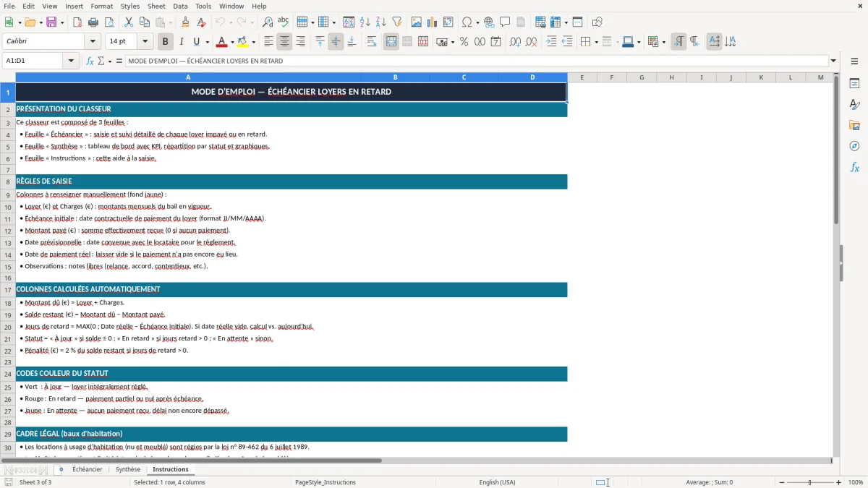Open the conditional formatting dropdown
Viewport: 868px width, 488px height.
pos(663,42)
